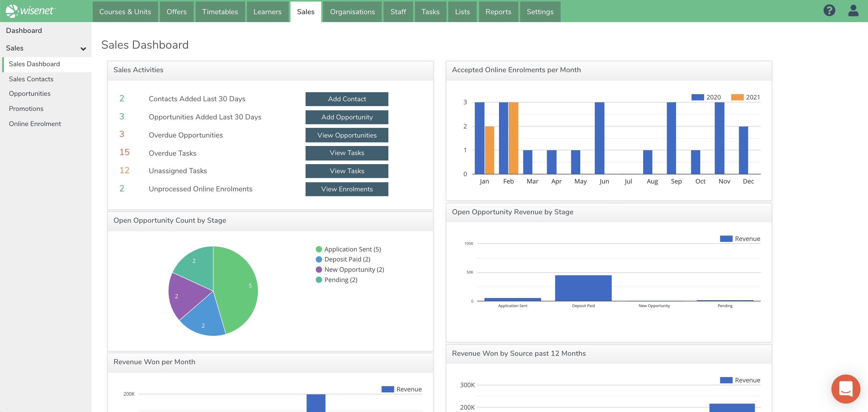Toggle the Application Sent legend dot
Image resolution: width=868 pixels, height=412 pixels.
[319, 249]
